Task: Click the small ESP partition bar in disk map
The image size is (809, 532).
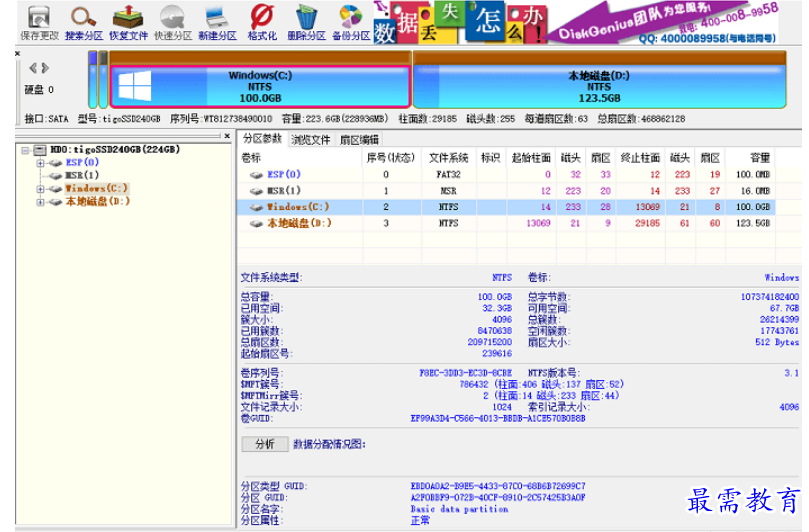Action: point(93,79)
